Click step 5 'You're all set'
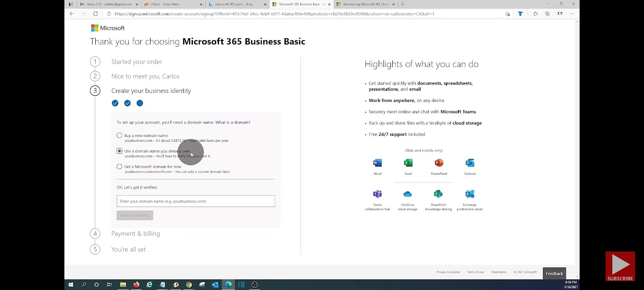Screen dimensions: 644x290 [128, 249]
